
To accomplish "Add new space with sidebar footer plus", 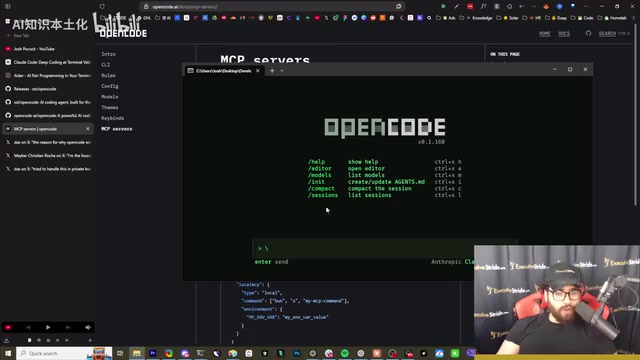I will tap(90, 340).
